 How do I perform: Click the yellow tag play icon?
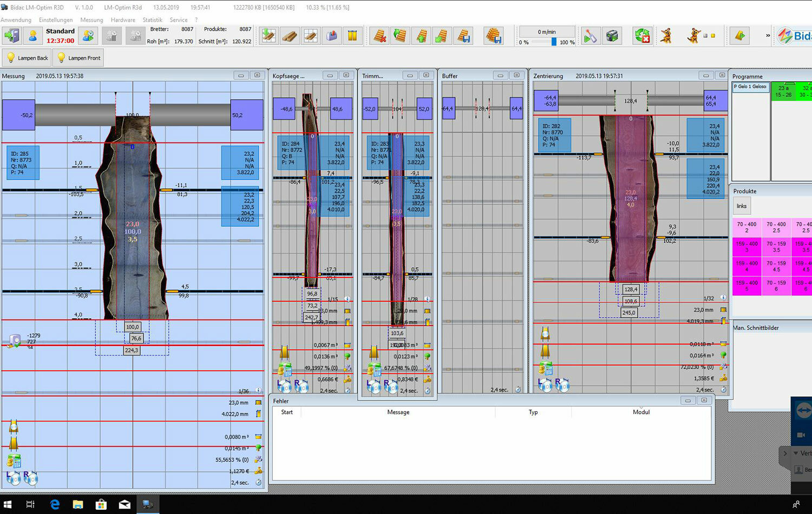coord(740,36)
